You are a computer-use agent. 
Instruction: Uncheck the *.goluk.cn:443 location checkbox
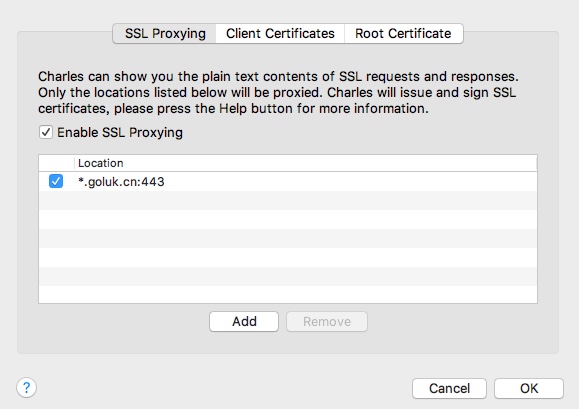click(x=56, y=181)
